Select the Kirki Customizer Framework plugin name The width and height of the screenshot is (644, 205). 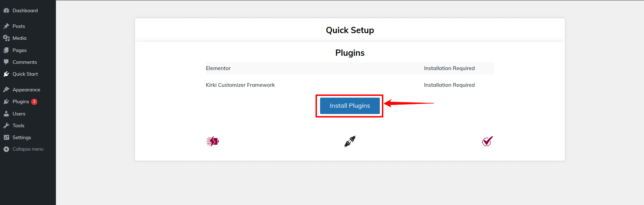coord(240,85)
